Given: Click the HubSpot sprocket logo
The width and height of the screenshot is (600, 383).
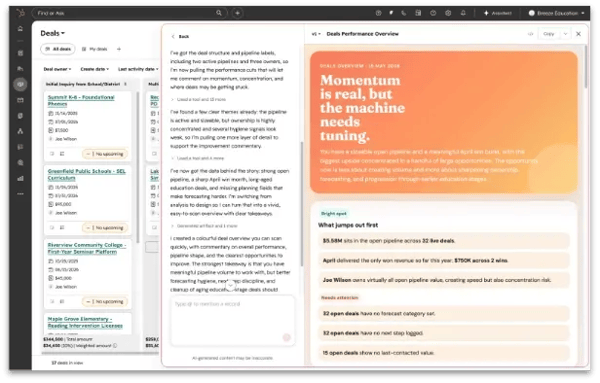Looking at the screenshot, I should pos(20,13).
